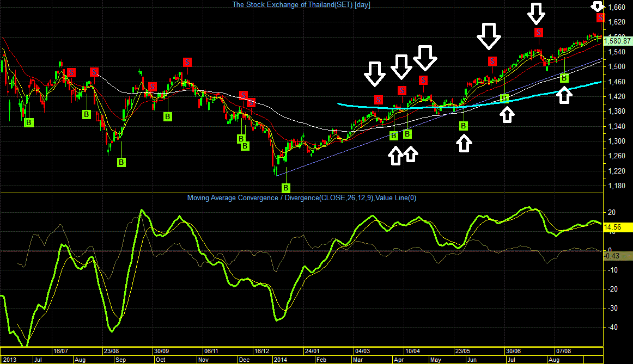Click the 16/12 date label
The image size is (633, 364).
coord(261,351)
